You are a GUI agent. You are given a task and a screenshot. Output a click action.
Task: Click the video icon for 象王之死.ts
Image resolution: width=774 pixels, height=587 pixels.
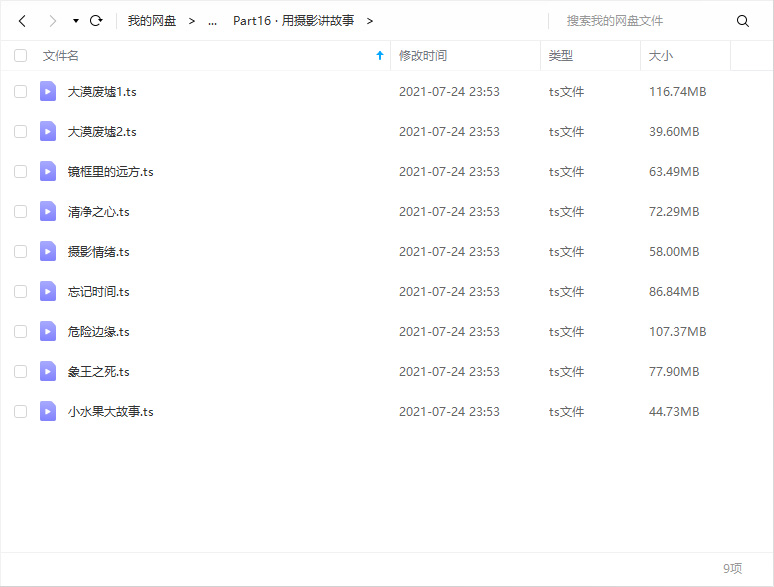(x=48, y=371)
